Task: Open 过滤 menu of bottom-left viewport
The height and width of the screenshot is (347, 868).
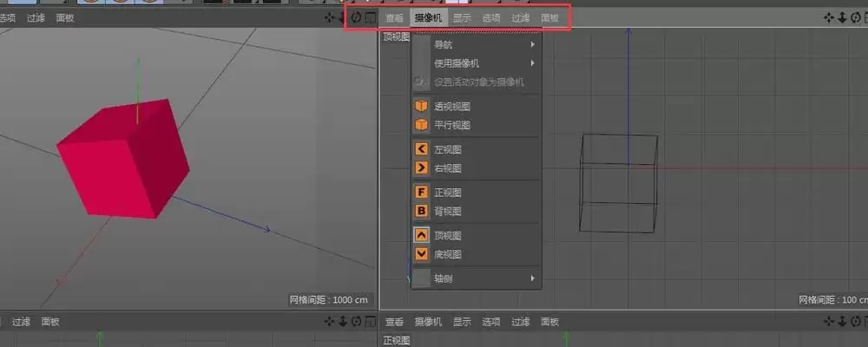Action: (x=21, y=322)
